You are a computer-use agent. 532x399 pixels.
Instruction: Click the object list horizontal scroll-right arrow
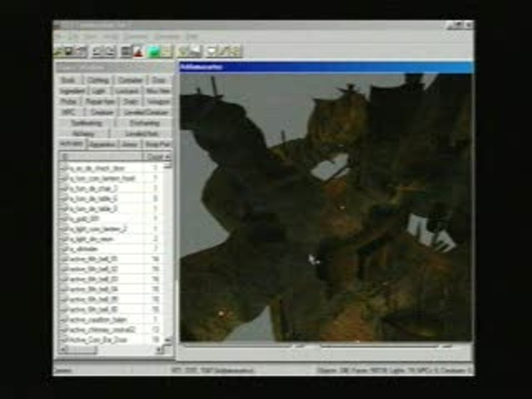(x=159, y=349)
